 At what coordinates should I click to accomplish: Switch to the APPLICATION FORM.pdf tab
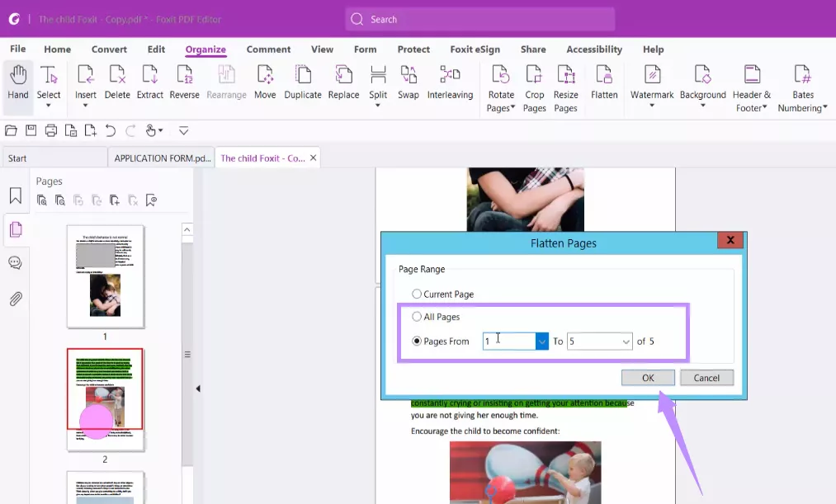click(x=161, y=158)
